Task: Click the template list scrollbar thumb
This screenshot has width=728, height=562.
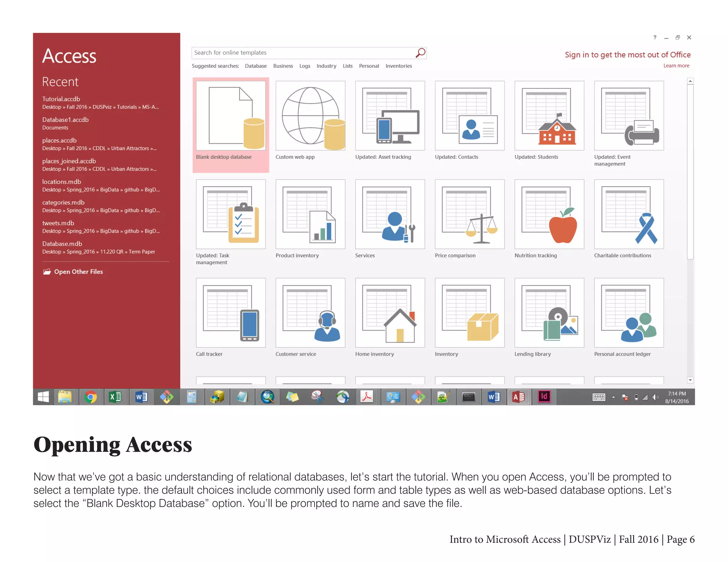Action: click(690, 172)
